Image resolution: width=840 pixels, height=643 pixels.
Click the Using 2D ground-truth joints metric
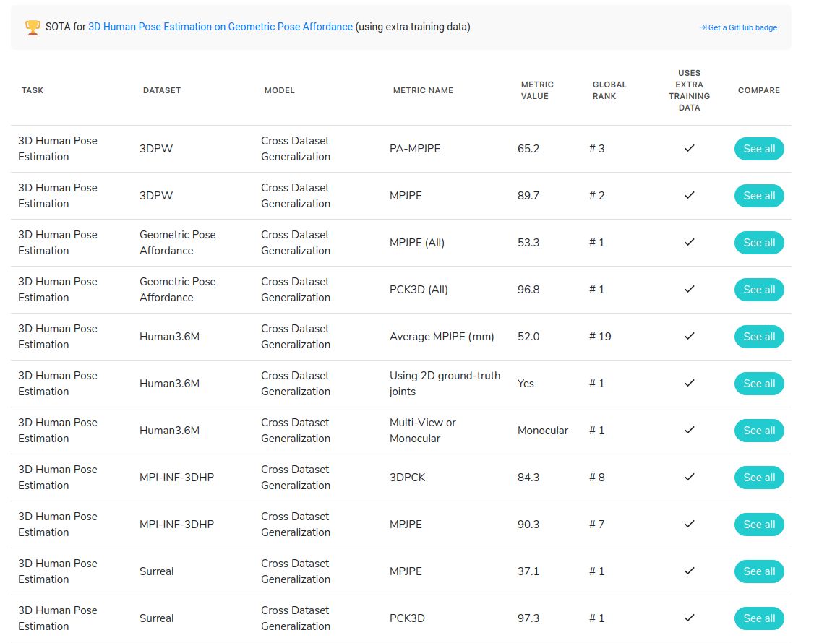point(445,384)
